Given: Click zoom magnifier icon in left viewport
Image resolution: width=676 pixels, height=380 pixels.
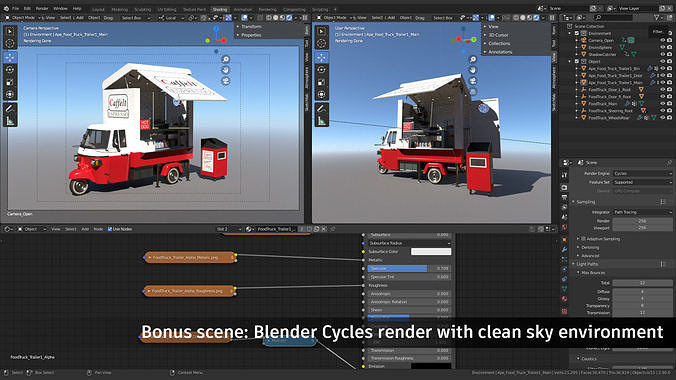Looking at the screenshot, I should [225, 60].
